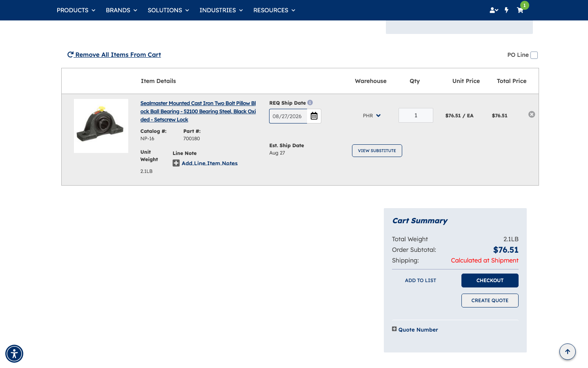
Task: Click the REQ Ship Date info icon
Action: (310, 103)
